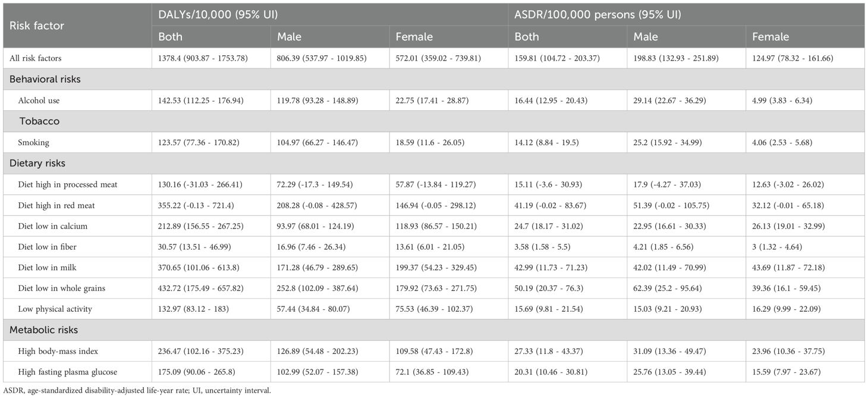Click the 'Metabolic risks' section heading

42,330
